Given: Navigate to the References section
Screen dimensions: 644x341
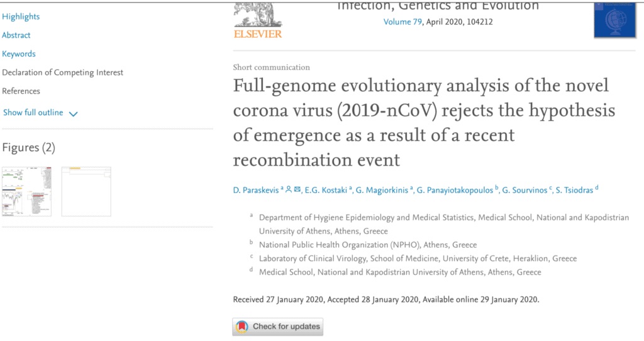Looking at the screenshot, I should coord(21,91).
